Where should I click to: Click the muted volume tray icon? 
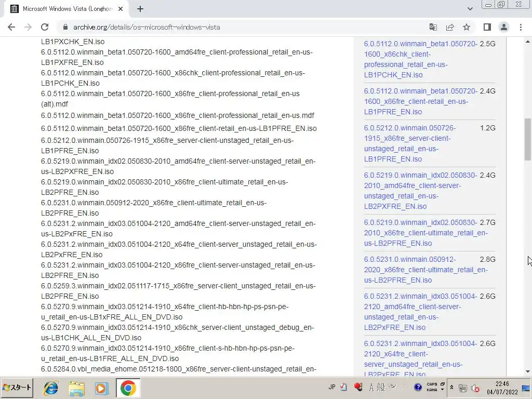pyautogui.click(x=475, y=388)
